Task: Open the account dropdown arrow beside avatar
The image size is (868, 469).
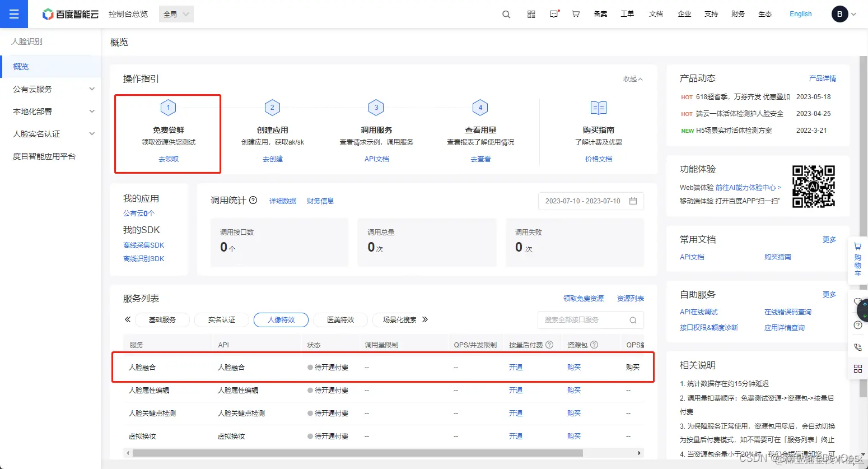Action: click(853, 15)
